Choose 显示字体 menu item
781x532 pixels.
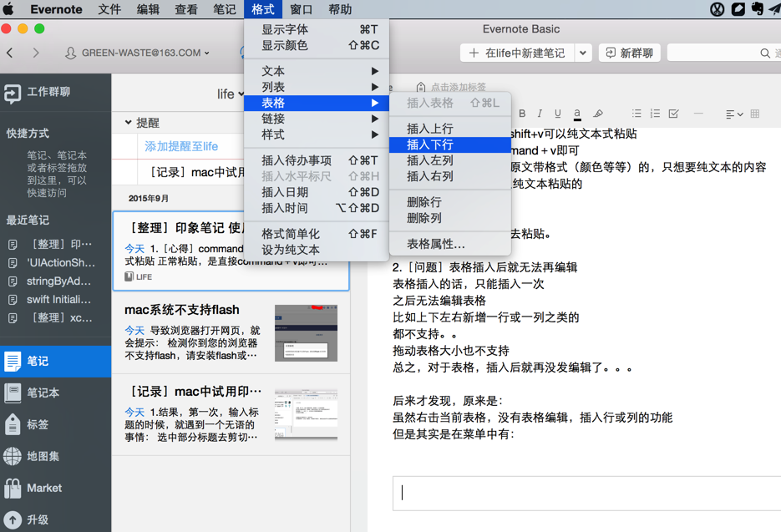[317, 29]
